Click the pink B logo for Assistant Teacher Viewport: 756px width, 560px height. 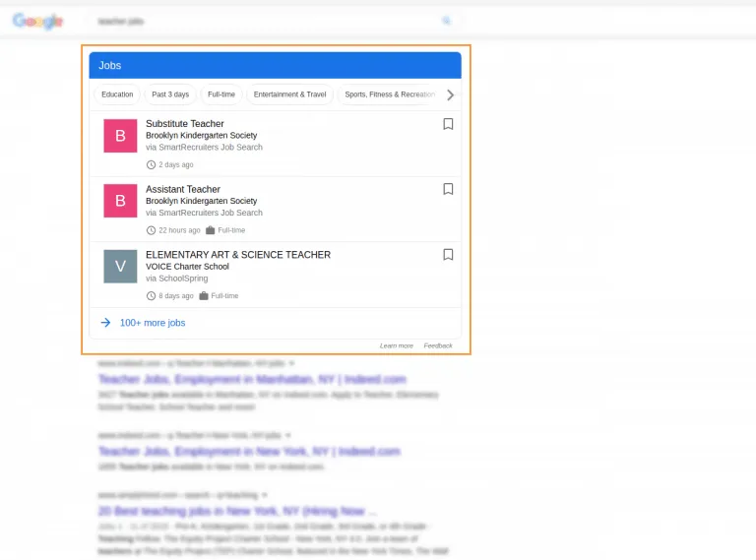coord(120,201)
